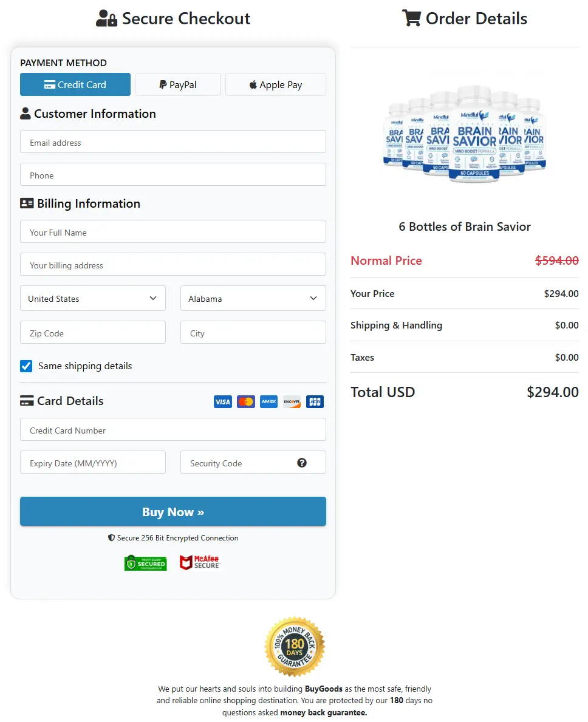The width and height of the screenshot is (588, 722).
Task: Open the United States country dropdown
Action: click(92, 298)
